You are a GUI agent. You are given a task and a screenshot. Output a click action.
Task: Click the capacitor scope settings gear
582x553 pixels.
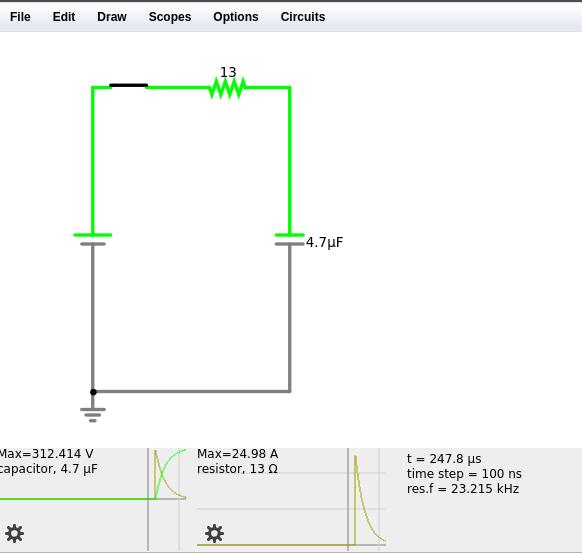(14, 533)
